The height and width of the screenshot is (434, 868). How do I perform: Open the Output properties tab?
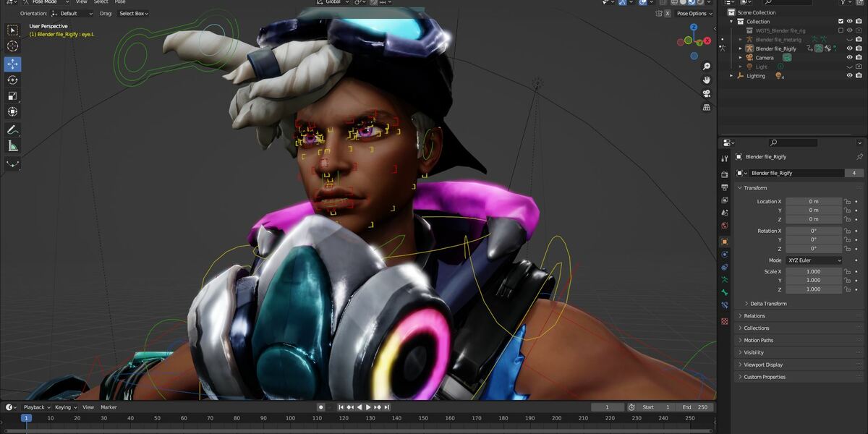tap(725, 187)
